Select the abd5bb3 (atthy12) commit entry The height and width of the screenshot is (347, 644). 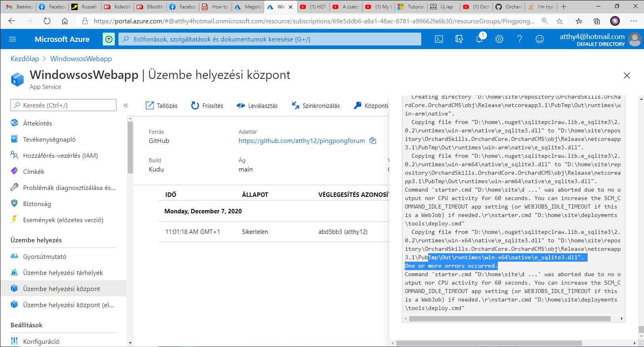point(343,232)
